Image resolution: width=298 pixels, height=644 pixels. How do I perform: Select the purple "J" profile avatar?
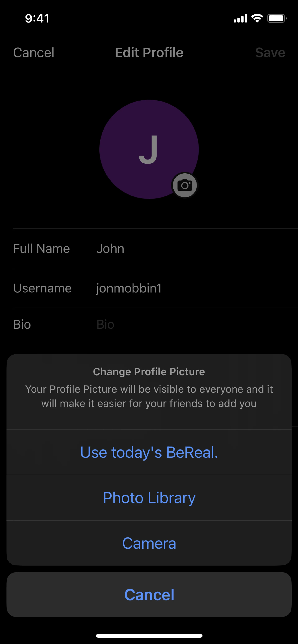149,149
